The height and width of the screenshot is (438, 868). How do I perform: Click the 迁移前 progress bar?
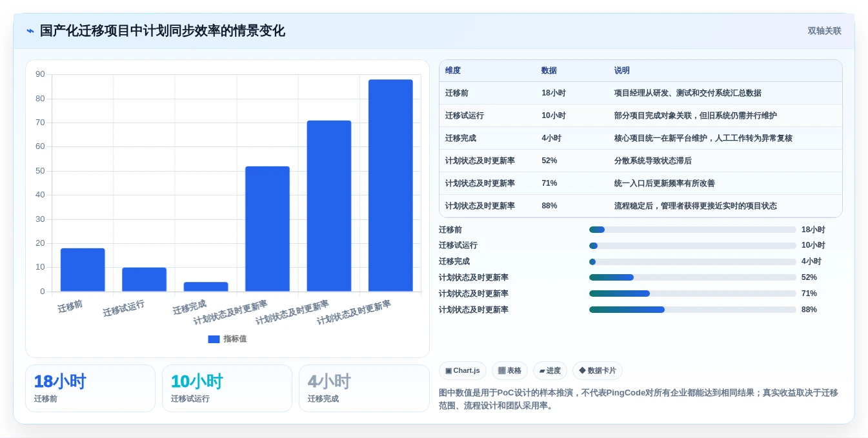pyautogui.click(x=692, y=230)
